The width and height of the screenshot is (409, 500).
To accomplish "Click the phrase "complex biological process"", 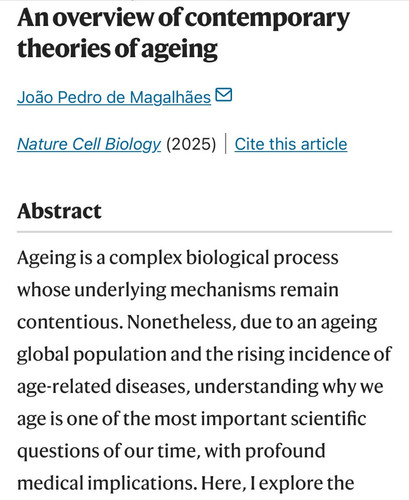I will point(224,258).
